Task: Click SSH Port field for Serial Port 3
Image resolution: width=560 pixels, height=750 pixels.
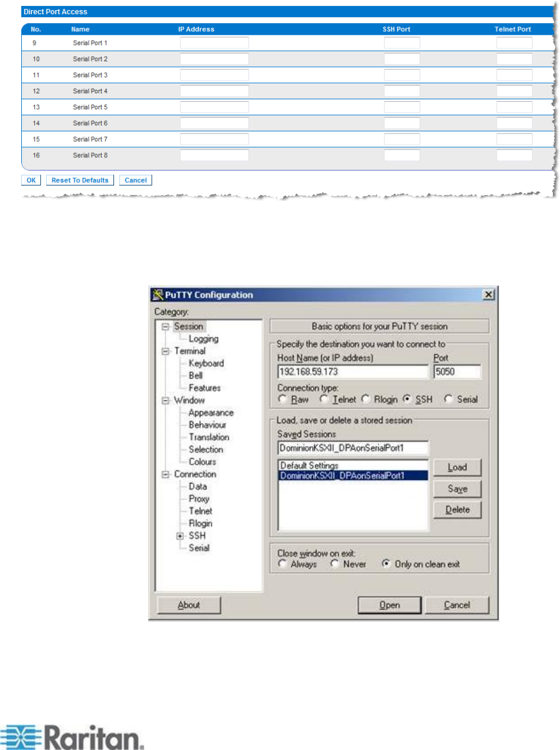Action: 402,75
